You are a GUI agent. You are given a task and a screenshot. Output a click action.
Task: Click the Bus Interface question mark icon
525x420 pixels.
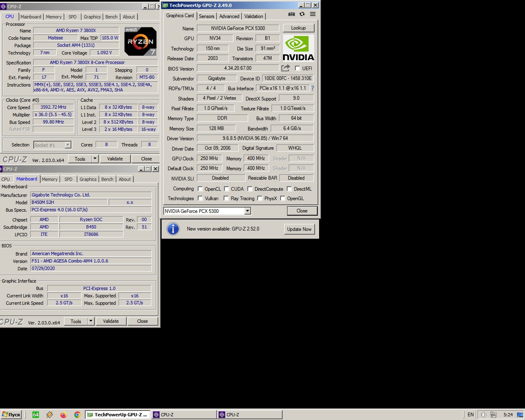click(312, 88)
